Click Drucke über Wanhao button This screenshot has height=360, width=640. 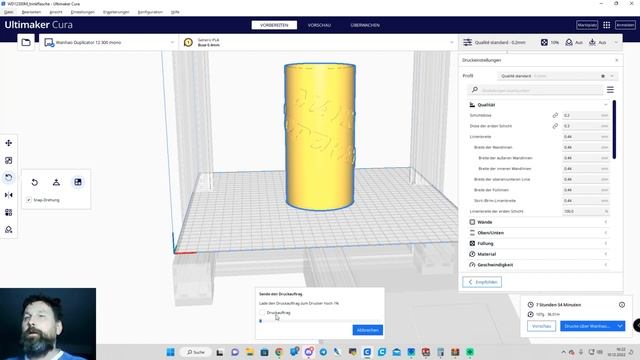(x=588, y=326)
